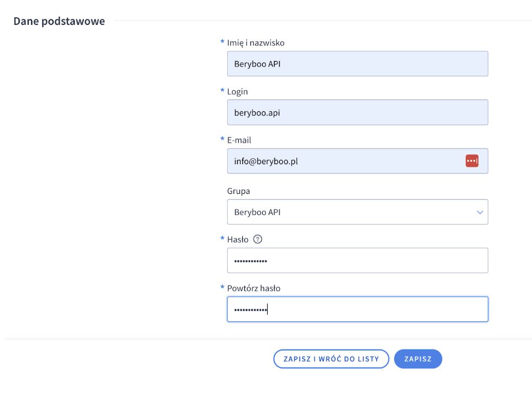Click the Hasło label text

[238, 240]
